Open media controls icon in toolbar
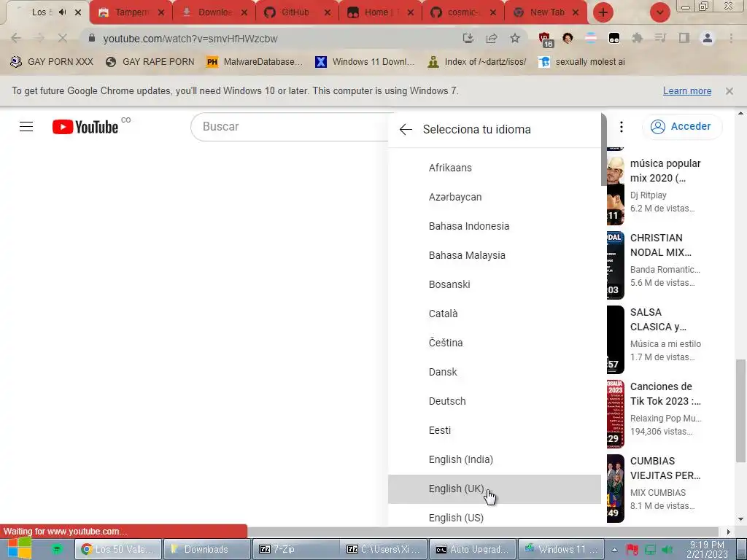The image size is (747, 560). tap(660, 38)
